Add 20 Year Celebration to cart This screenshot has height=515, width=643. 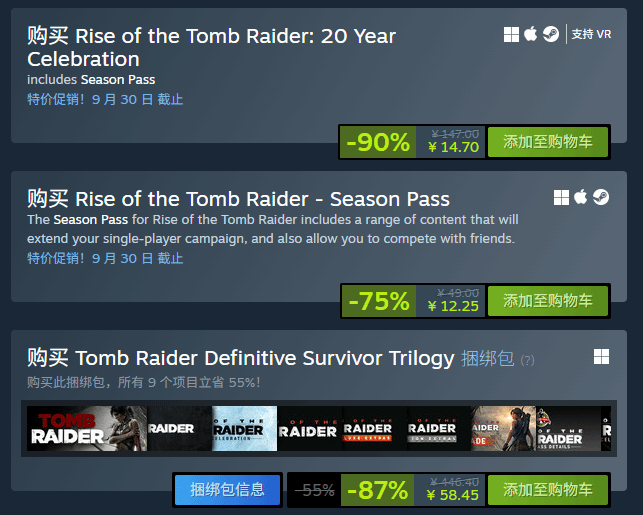coord(548,141)
